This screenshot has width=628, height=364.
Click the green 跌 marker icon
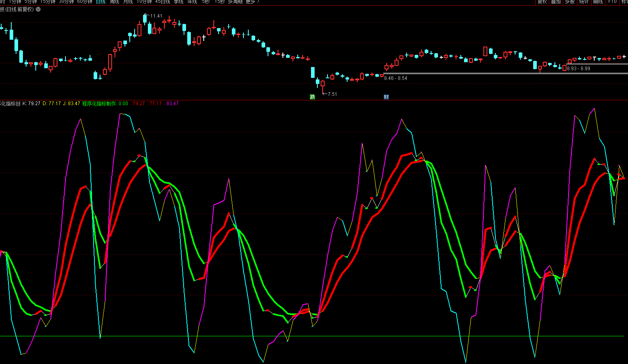coord(313,97)
